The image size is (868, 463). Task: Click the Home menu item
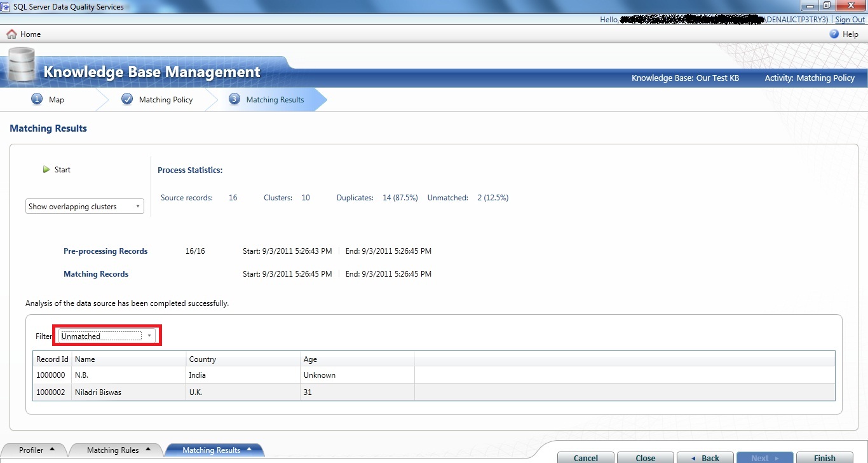click(x=24, y=34)
